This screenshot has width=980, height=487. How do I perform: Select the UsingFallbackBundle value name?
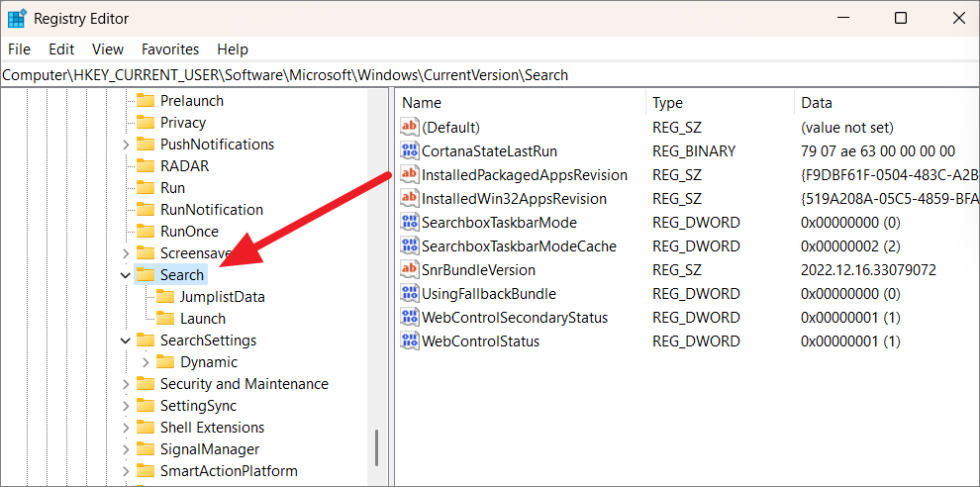pos(489,294)
